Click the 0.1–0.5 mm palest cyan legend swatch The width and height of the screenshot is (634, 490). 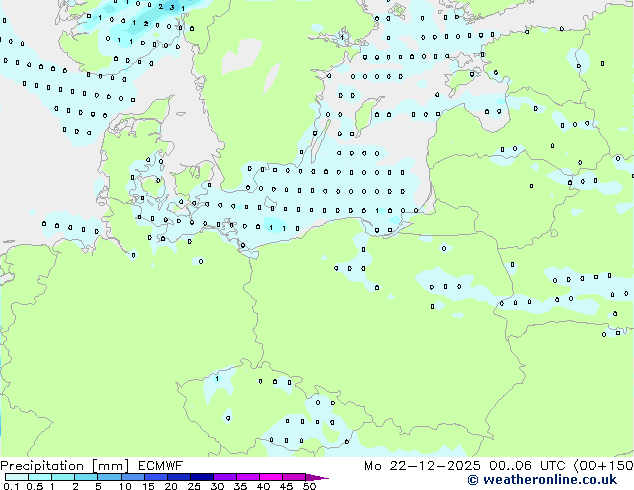click(17, 477)
